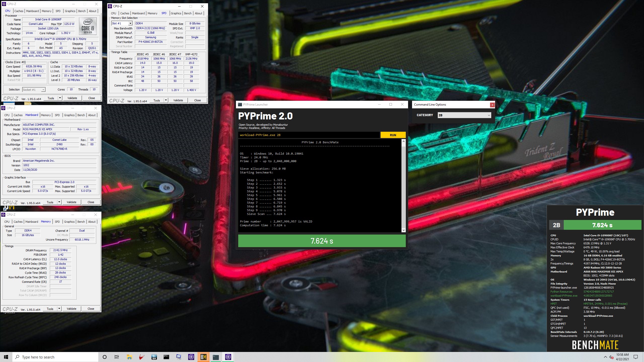Open Cortana from the taskbar circle icon
This screenshot has height=362, width=644.
click(x=105, y=357)
